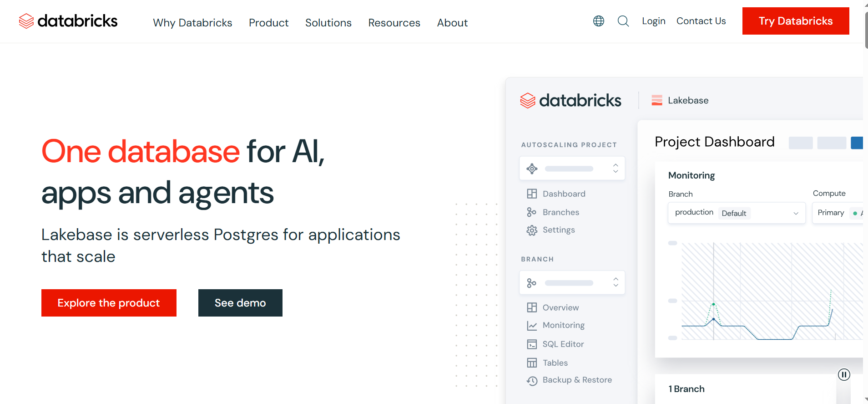This screenshot has height=404, width=868.
Task: Open the Primary compute dropdown
Action: coord(838,213)
